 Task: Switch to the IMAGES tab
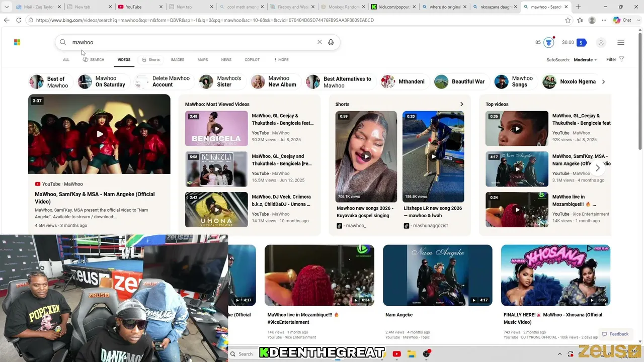177,60
